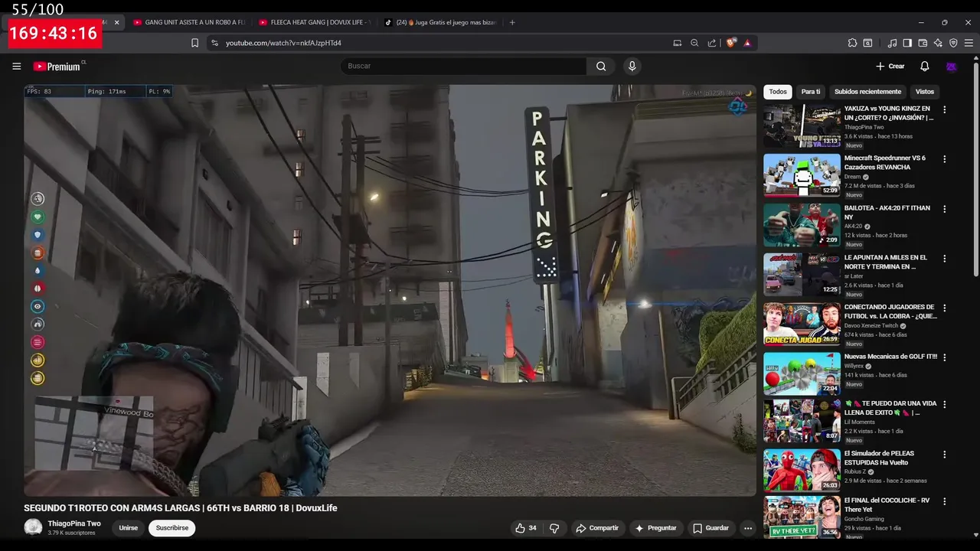Open options for Nuevas Mecanicas de GOLF video
The image size is (980, 551).
coord(944,357)
